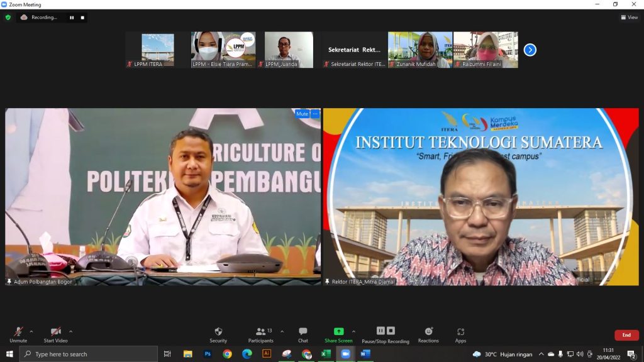Open the Reactions menu
The width and height of the screenshot is (644, 362).
tap(428, 335)
